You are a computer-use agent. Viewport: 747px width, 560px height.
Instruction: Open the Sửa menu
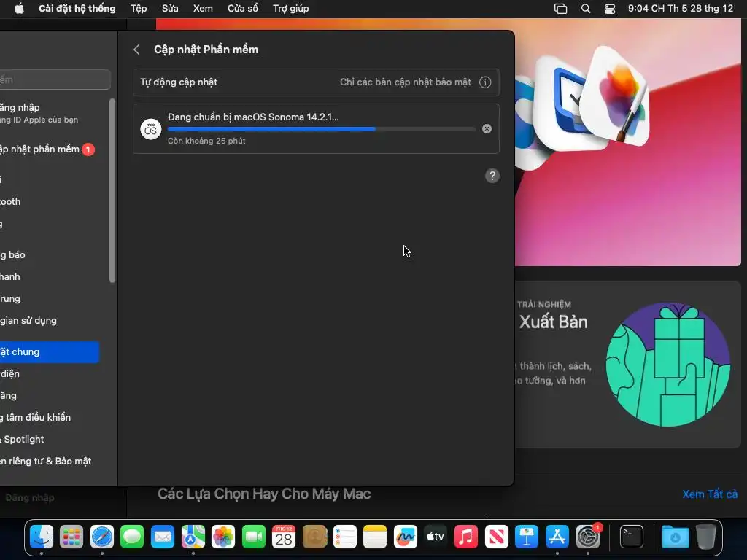coord(170,9)
